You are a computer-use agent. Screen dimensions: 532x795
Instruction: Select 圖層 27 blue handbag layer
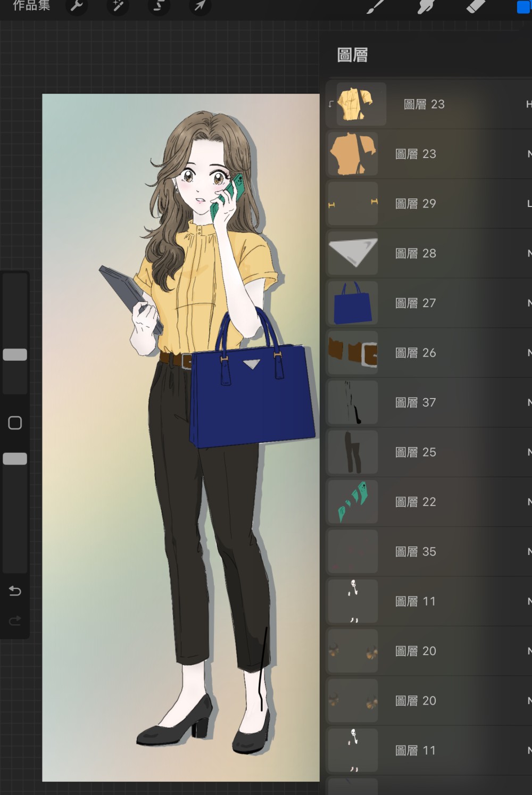point(429,303)
